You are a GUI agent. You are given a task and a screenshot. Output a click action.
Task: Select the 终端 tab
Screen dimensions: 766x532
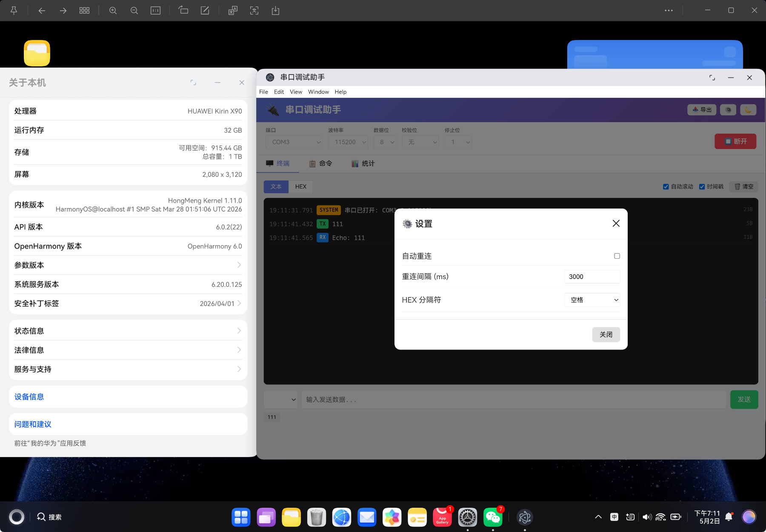point(277,163)
